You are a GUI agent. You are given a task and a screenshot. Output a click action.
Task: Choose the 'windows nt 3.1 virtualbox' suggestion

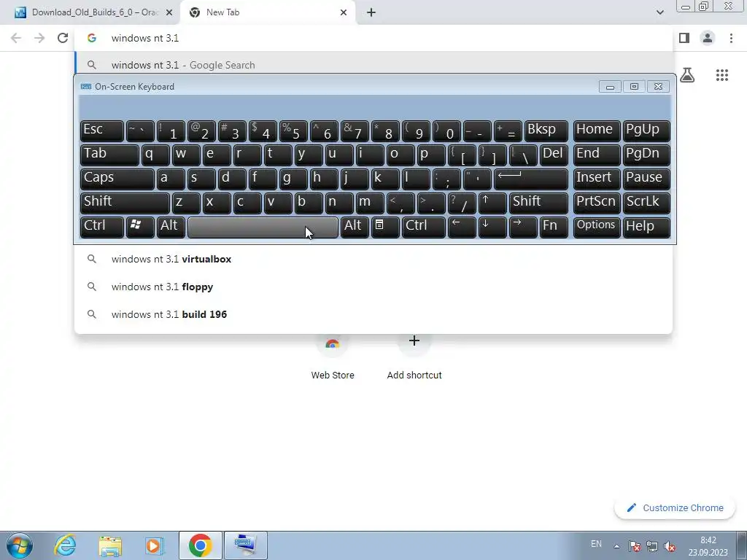[374, 259]
